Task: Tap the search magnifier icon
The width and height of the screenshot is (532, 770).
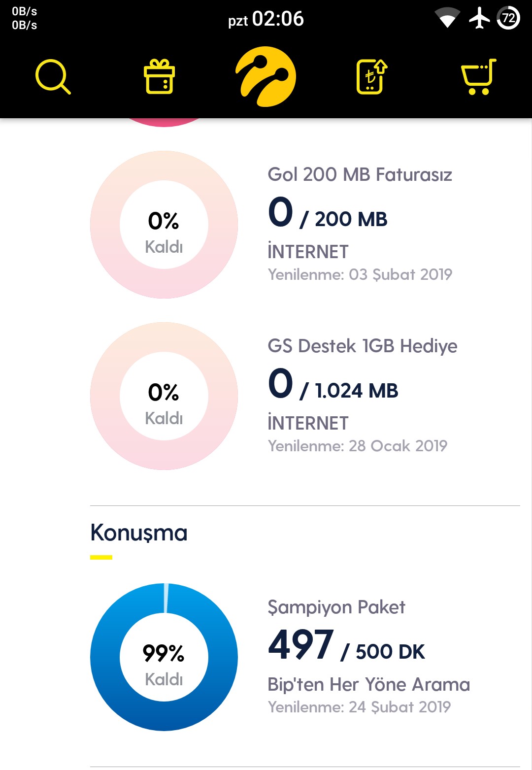Action: coord(53,76)
